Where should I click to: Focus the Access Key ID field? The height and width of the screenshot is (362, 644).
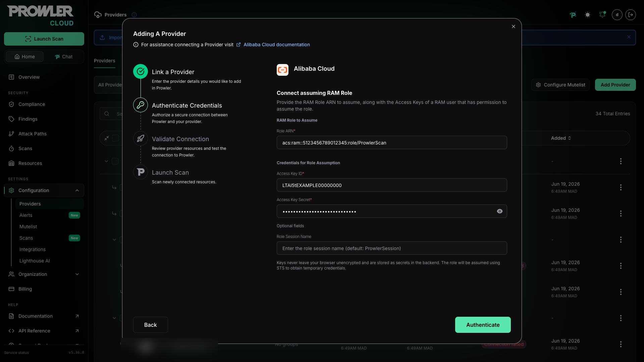pos(392,185)
